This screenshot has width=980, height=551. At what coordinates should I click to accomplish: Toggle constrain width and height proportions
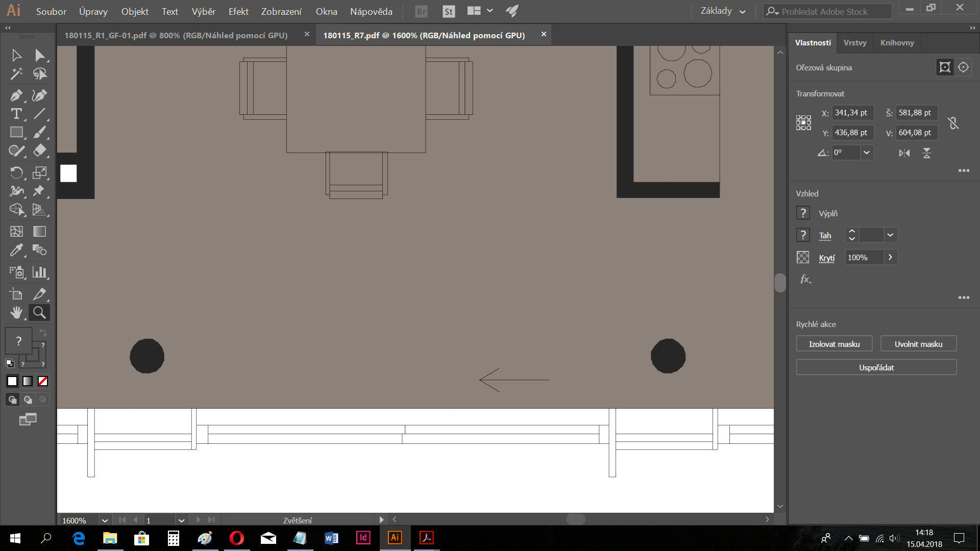point(953,122)
